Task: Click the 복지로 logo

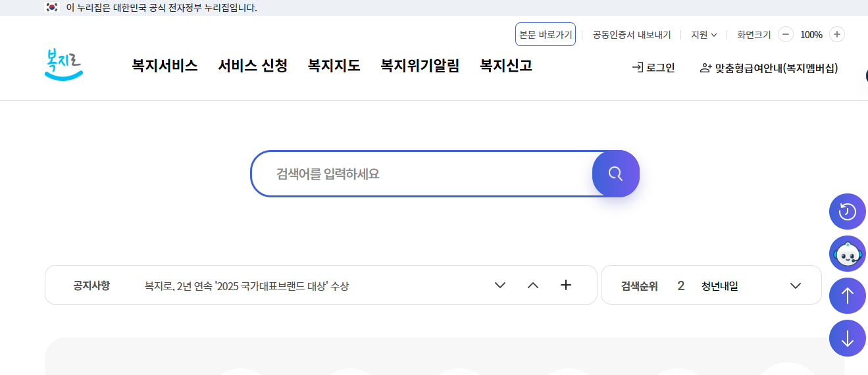Action: [64, 66]
